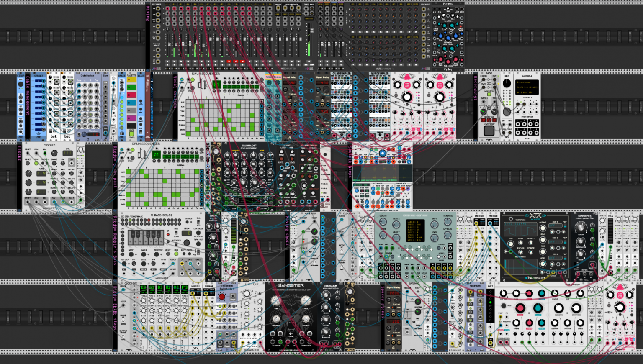The width and height of the screenshot is (643, 364).
Task: Click the RESONANCE knob on the Tangents filter
Action: click(581, 241)
